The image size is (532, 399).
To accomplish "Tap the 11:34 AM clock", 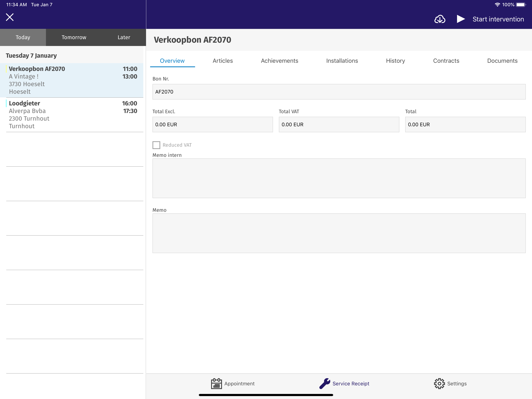I will (16, 4).
